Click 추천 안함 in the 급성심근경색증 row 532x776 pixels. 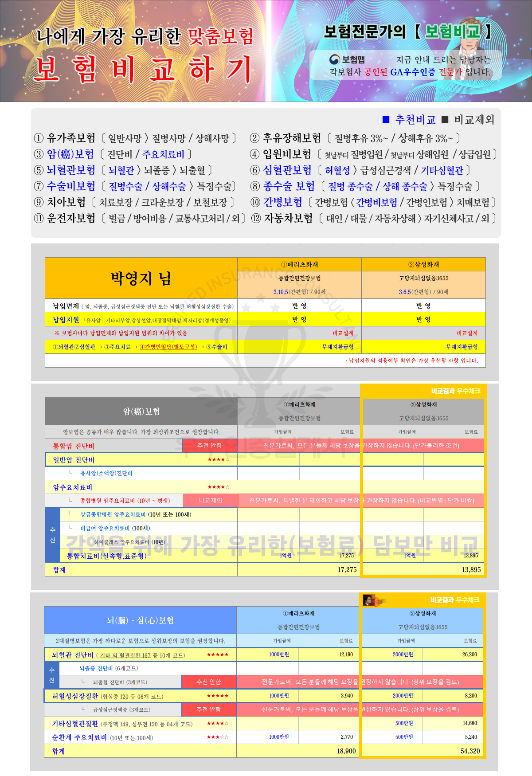(209, 709)
